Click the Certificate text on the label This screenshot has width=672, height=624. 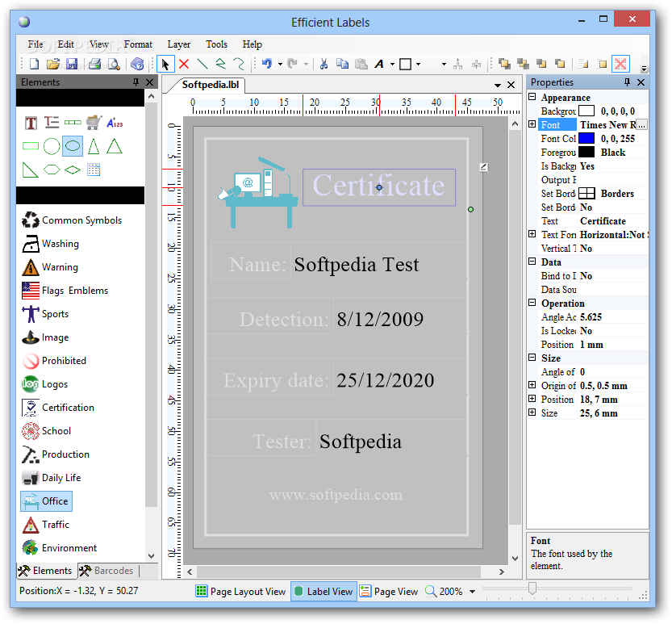coord(378,186)
